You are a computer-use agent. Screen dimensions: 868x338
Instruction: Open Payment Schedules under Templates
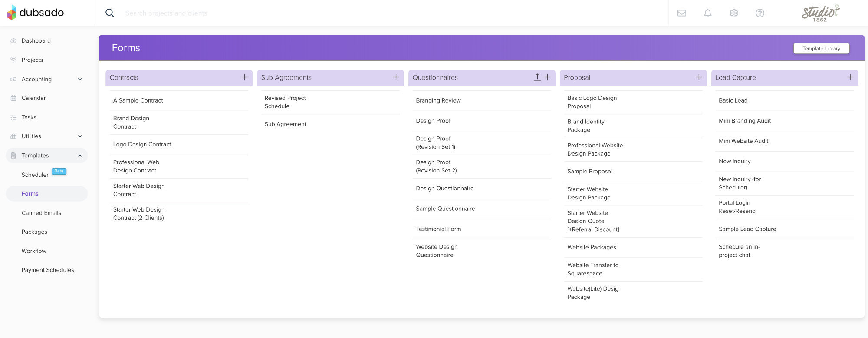click(x=48, y=270)
